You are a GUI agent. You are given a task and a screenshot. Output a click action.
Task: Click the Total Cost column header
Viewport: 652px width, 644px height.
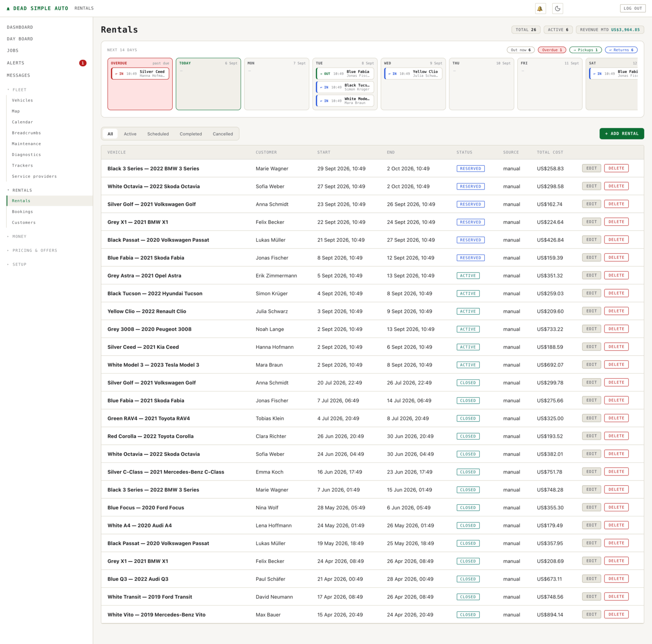click(x=550, y=152)
